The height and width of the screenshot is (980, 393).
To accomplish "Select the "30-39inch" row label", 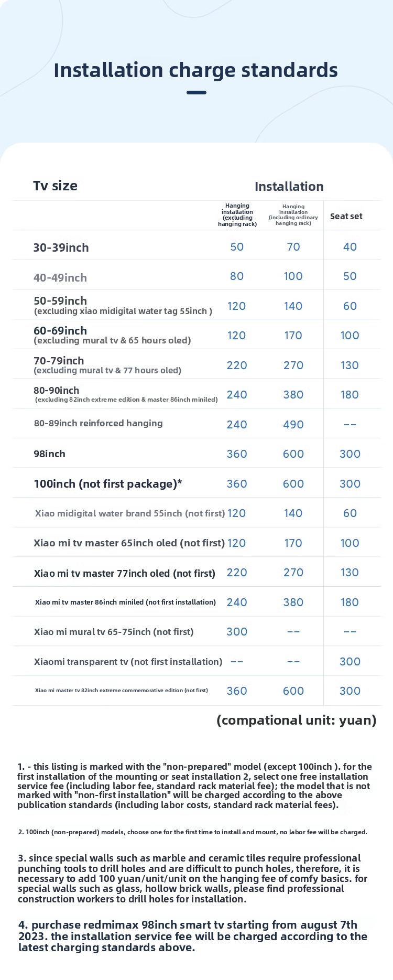I will point(61,247).
